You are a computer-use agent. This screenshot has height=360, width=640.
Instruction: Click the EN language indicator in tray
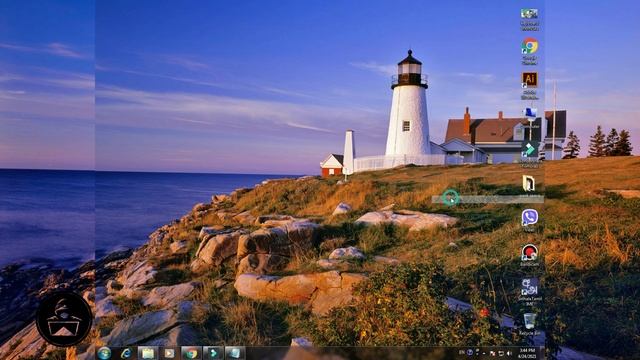462,352
